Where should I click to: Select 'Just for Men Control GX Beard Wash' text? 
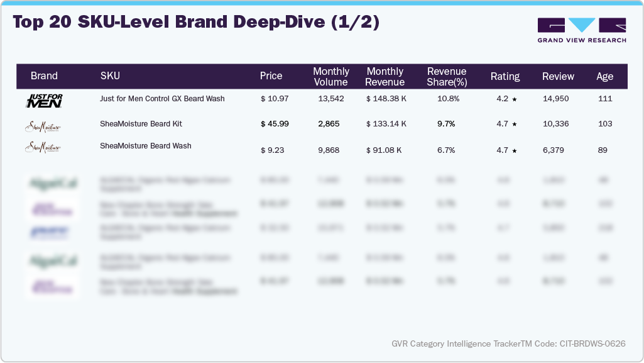162,99
